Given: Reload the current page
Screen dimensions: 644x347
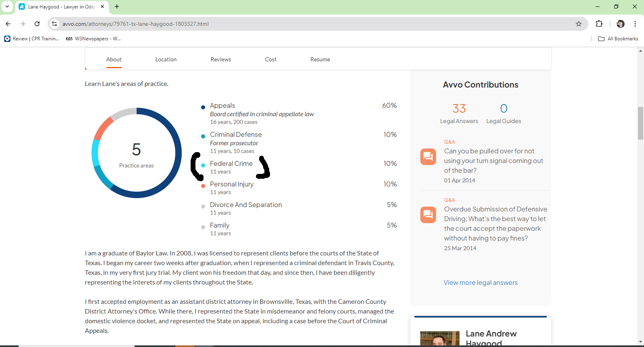Looking at the screenshot, I should coord(37,24).
